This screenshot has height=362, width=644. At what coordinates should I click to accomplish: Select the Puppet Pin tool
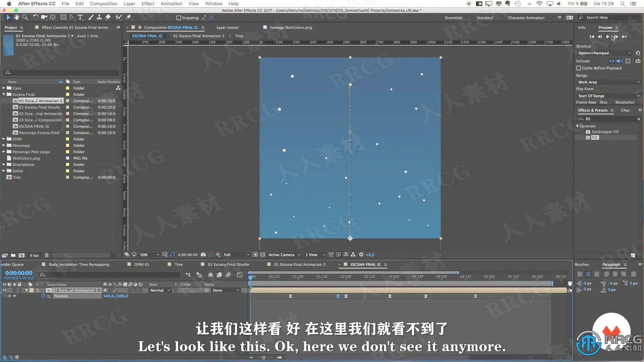coord(128,17)
